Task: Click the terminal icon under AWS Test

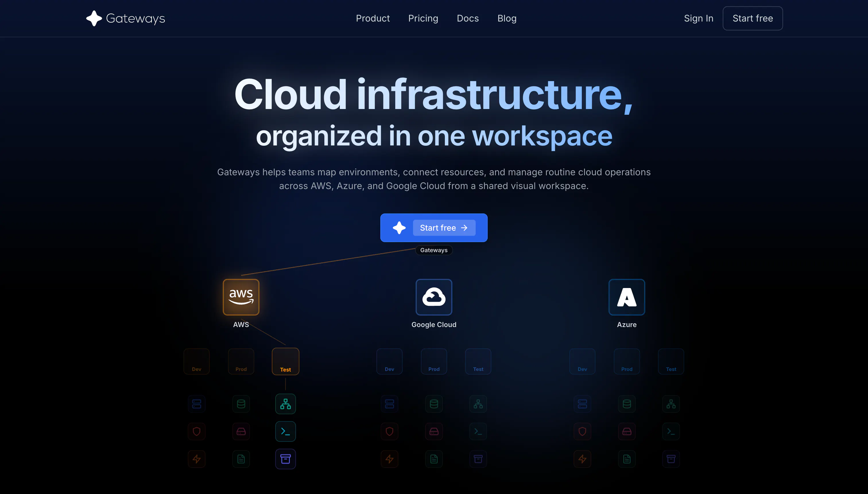Action: 286,431
